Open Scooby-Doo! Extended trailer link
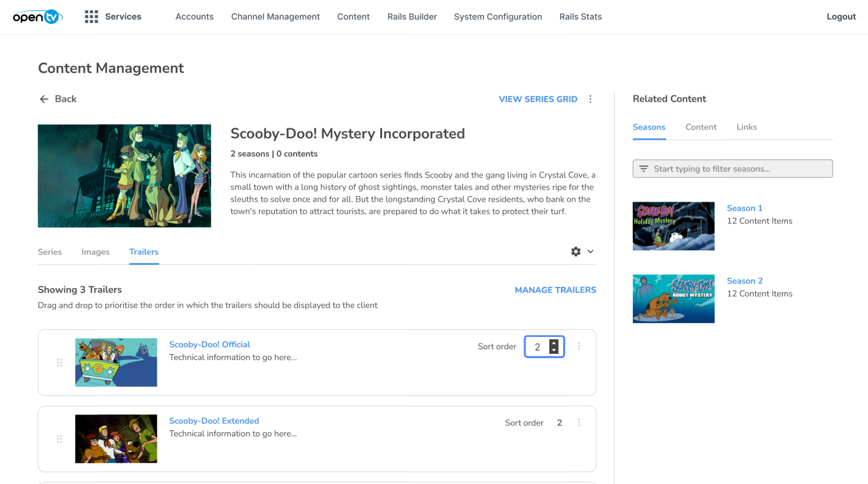Screen dimensions: 868x484 pyautogui.click(x=214, y=421)
